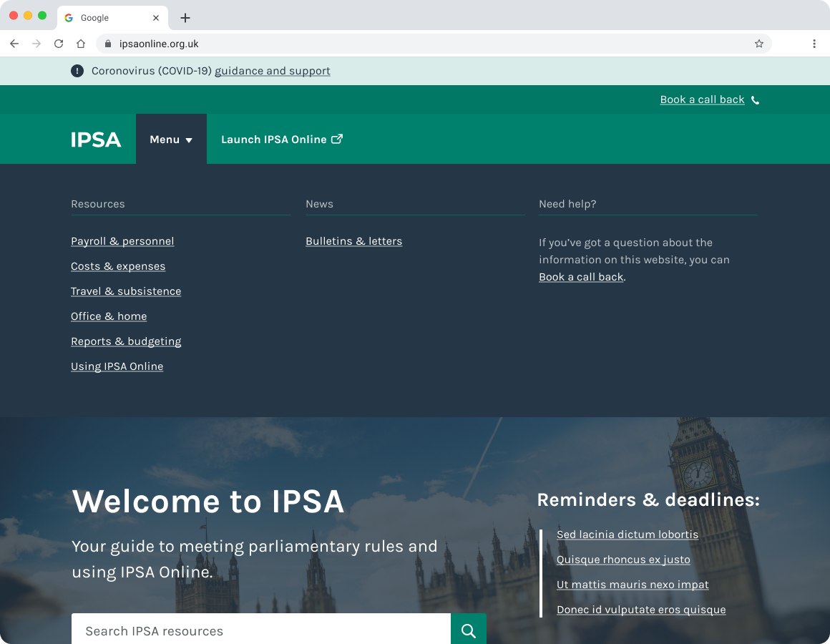Click Search IPSA resources field
This screenshot has width=830, height=644.
(x=261, y=630)
